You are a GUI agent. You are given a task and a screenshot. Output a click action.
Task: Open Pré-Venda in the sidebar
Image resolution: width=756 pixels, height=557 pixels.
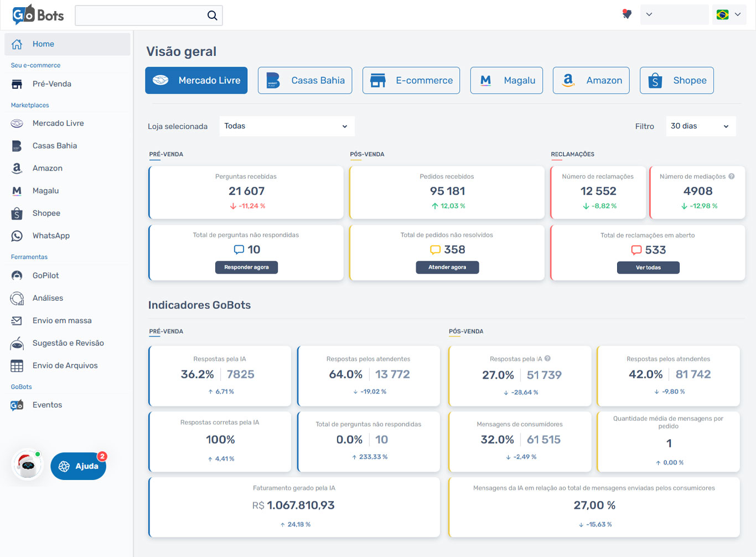51,84
